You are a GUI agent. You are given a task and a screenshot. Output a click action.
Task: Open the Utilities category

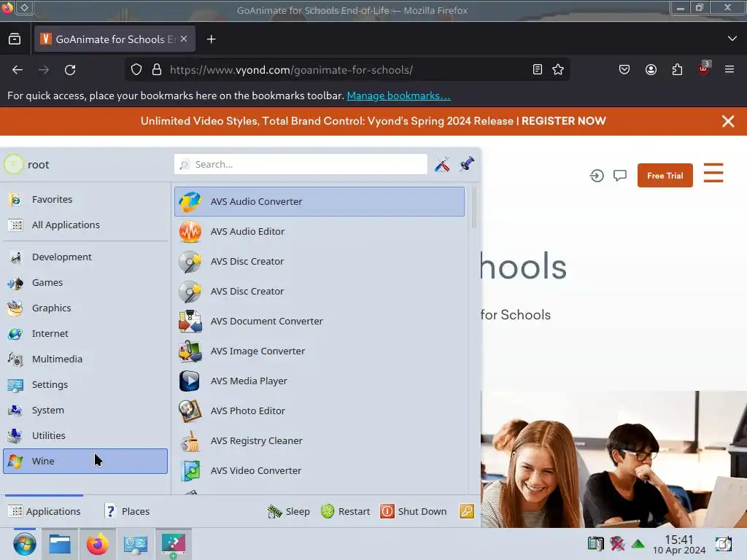pyautogui.click(x=85, y=435)
